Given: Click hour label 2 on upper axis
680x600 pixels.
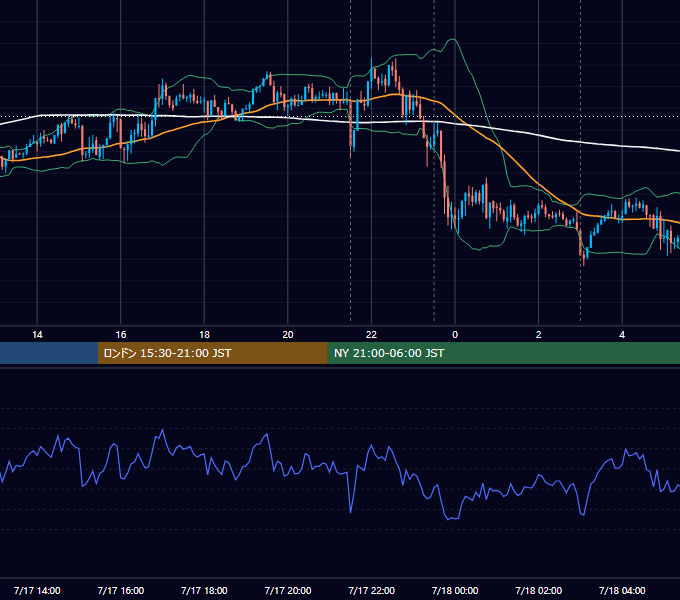Looking at the screenshot, I should click(539, 335).
